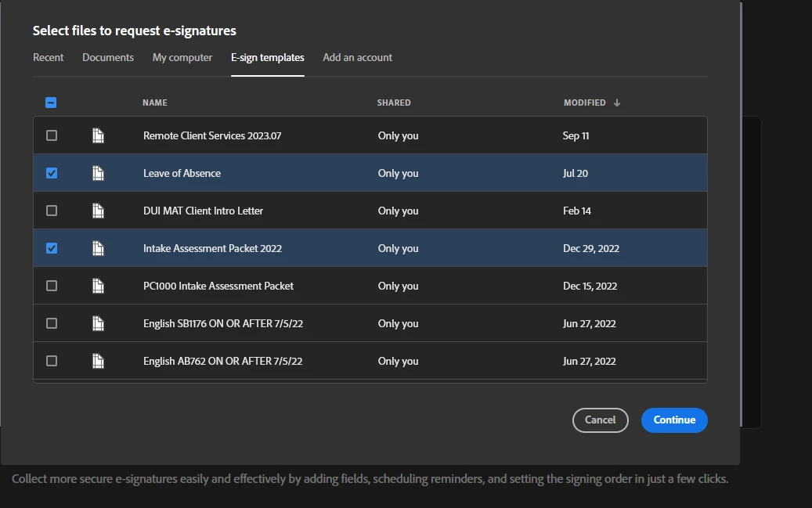Click file icon for Remote Client Services 2023.07
This screenshot has width=812, height=508.
coord(98,135)
